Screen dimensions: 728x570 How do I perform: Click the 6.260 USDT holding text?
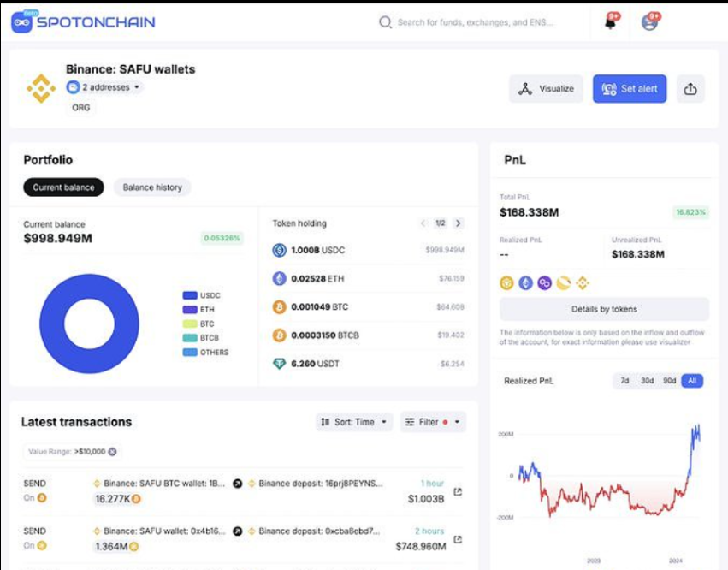coord(316,364)
